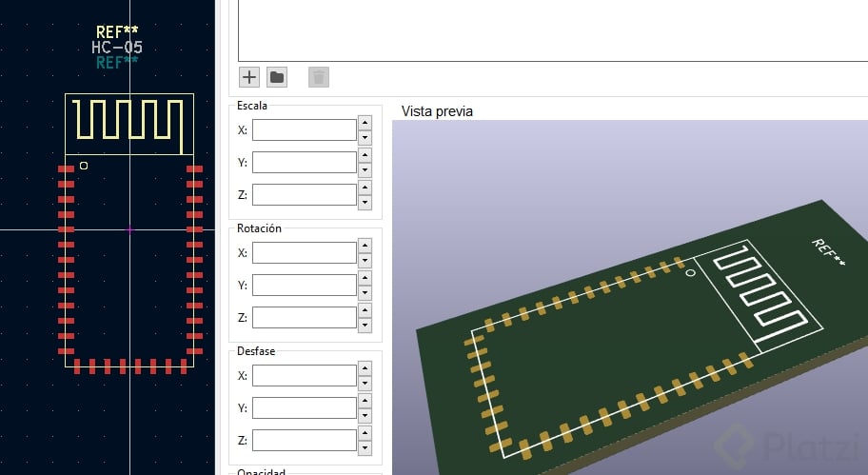Click the pin 1 circle marker on footprint

coord(84,166)
